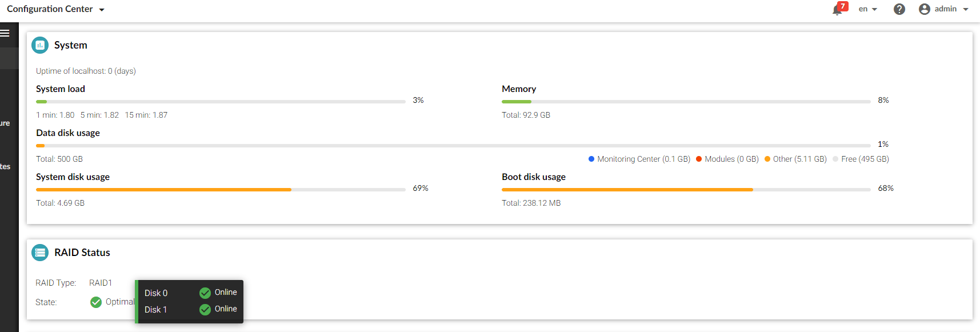Open the 'en' language dropdown
The width and height of the screenshot is (980, 332).
coord(867,9)
